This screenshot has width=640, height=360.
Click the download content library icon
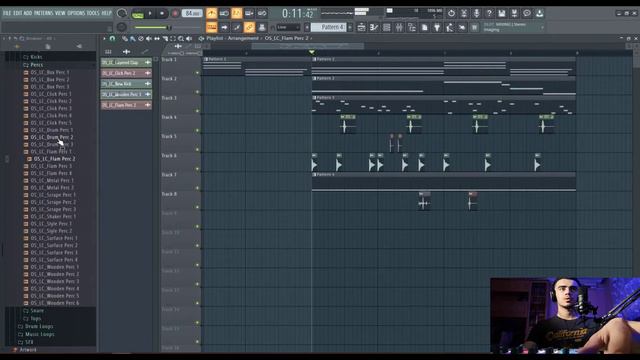540,13
